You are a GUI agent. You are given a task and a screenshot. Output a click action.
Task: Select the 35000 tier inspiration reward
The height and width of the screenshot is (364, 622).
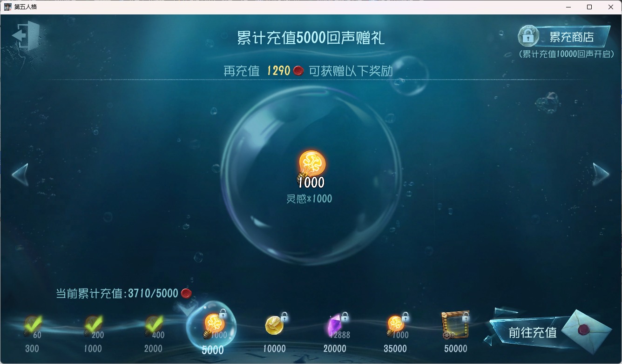(396, 326)
